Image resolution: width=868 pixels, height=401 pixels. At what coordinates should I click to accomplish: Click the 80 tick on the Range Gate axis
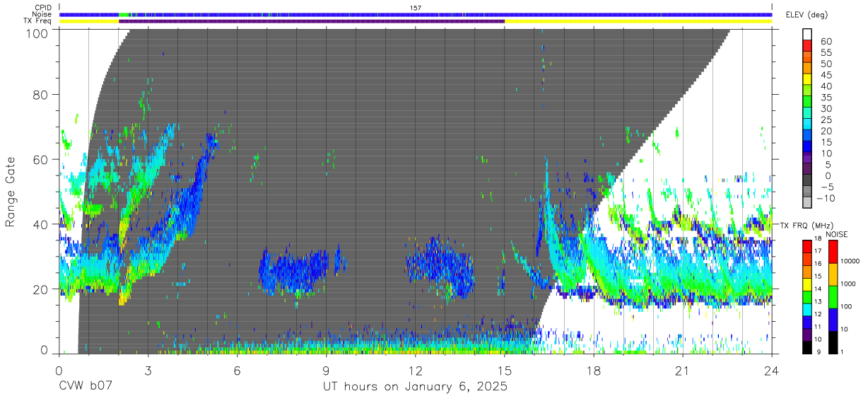click(x=40, y=95)
